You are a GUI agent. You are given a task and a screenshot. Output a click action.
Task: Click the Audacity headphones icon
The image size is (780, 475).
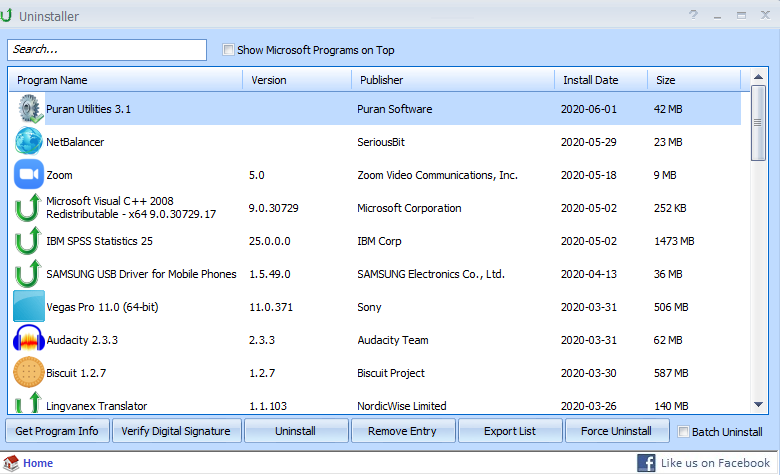pos(28,340)
